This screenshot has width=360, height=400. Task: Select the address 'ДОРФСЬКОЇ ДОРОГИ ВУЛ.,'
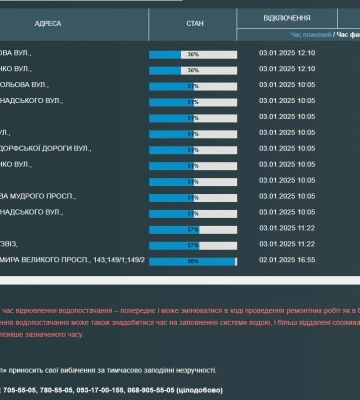[x=46, y=149]
